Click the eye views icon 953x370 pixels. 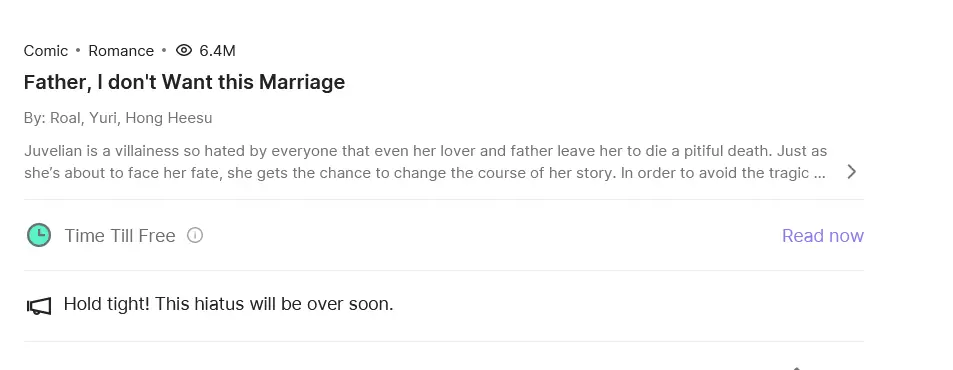tap(184, 50)
